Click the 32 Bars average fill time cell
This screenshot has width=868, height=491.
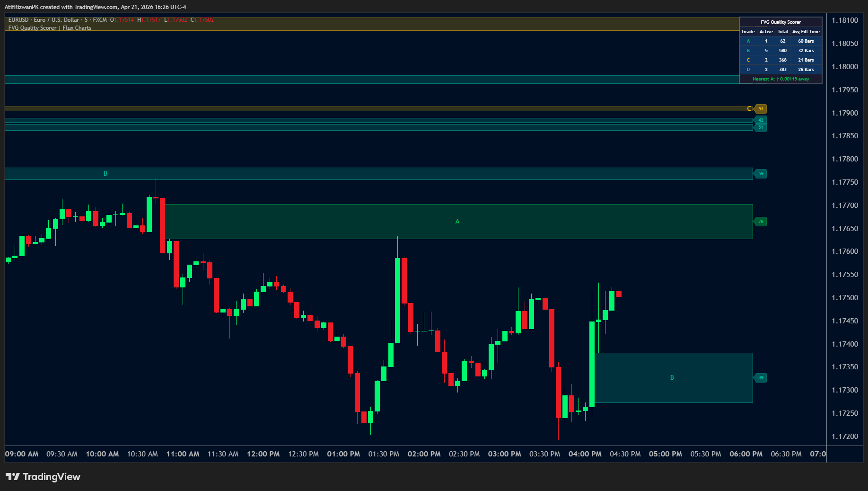(806, 51)
